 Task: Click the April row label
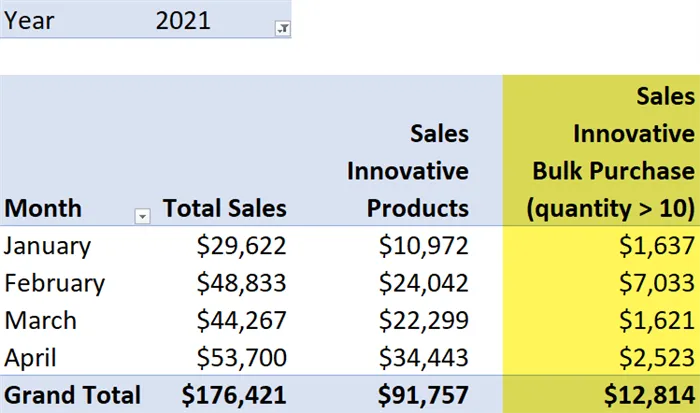tap(34, 357)
